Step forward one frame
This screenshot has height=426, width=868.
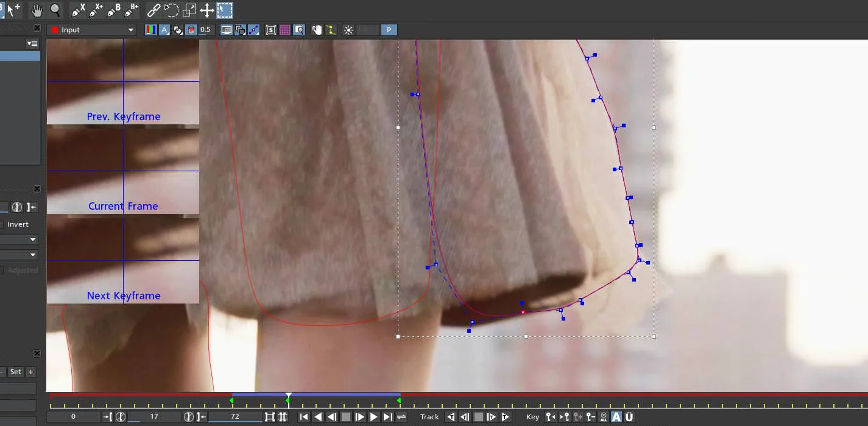tap(360, 417)
